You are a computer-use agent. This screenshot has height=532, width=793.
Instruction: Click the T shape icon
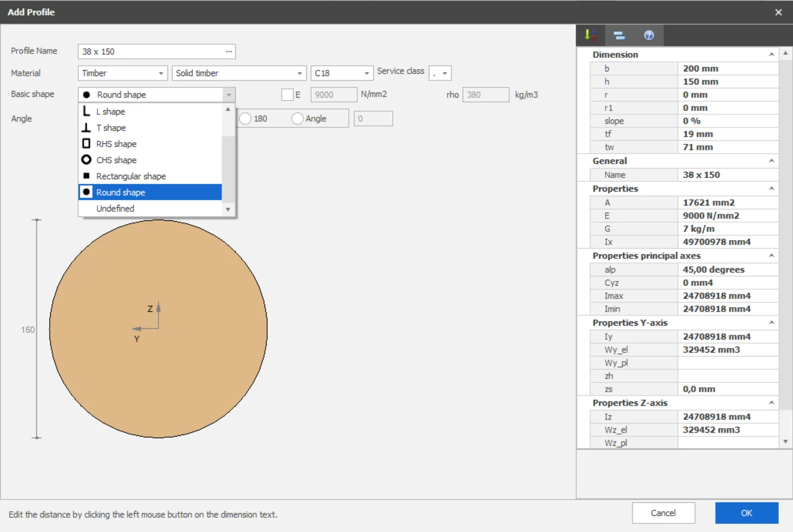tap(86, 127)
